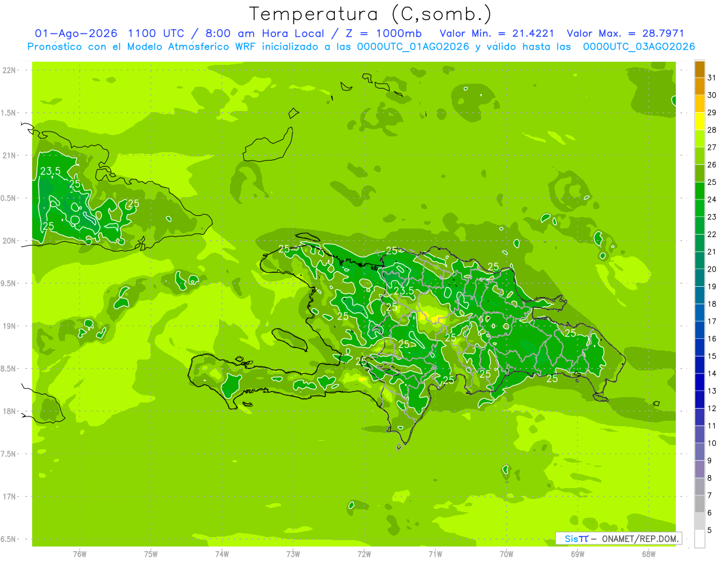
Task: Pick the lime swatch between 27 and 28
Action: [699, 139]
